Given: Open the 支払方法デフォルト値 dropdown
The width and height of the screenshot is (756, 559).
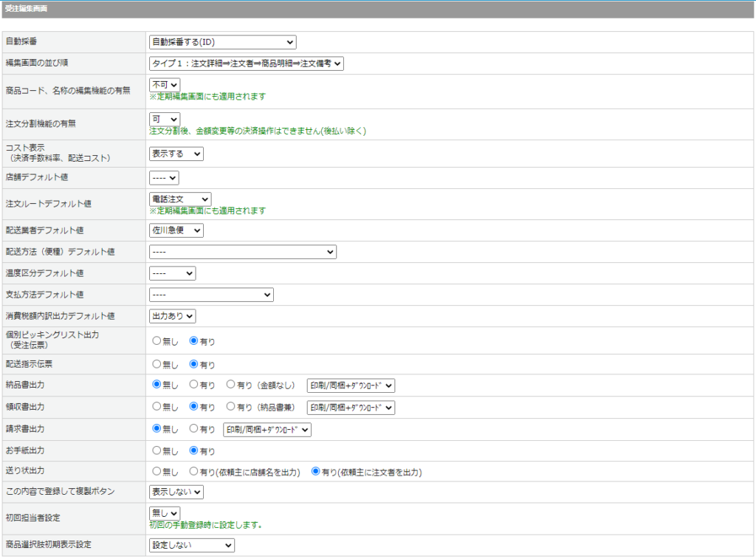Looking at the screenshot, I should tap(211, 295).
